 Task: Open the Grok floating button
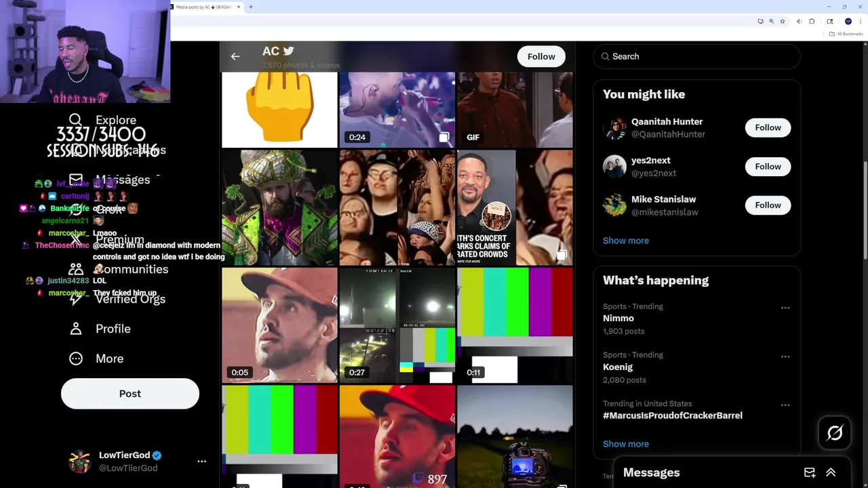click(x=834, y=432)
